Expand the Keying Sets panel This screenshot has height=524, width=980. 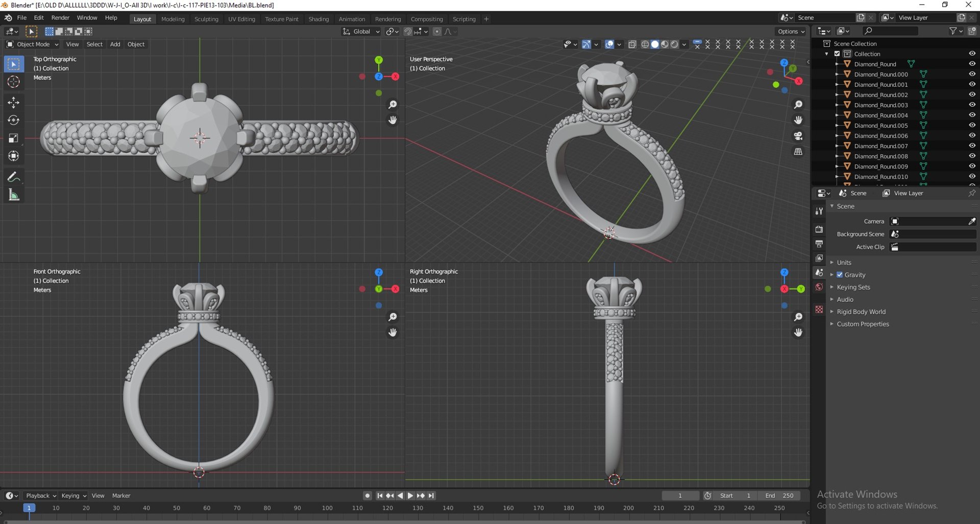pyautogui.click(x=853, y=287)
